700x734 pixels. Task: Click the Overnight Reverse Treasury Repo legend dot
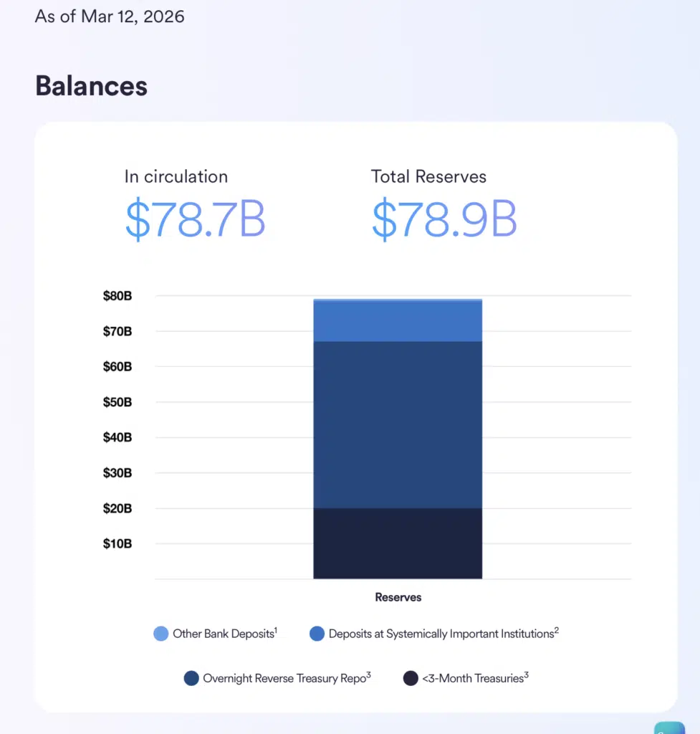191,678
